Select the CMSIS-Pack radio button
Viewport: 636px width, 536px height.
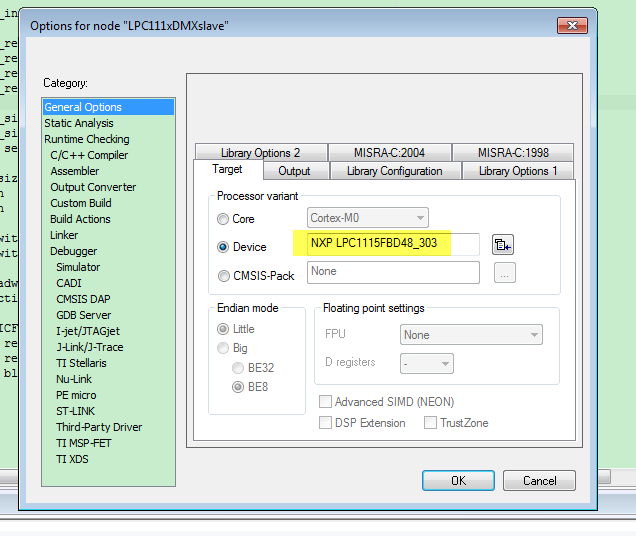coord(223,276)
